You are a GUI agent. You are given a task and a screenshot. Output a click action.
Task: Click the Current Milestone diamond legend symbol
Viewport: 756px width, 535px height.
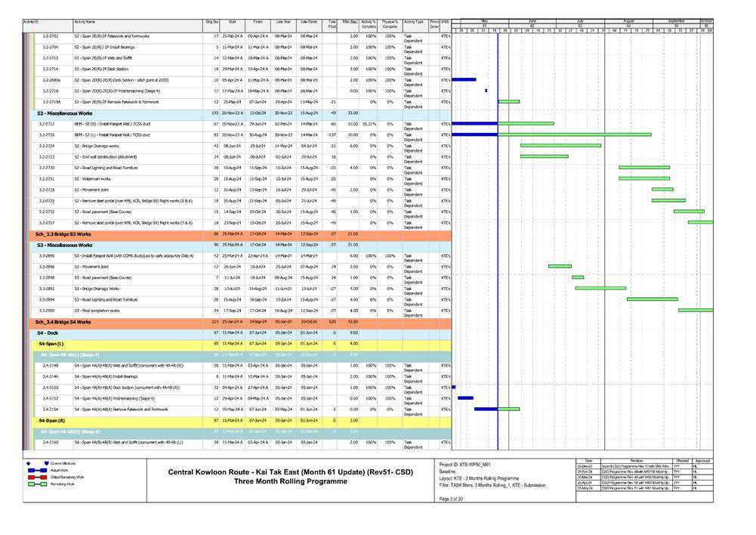(x=29, y=462)
